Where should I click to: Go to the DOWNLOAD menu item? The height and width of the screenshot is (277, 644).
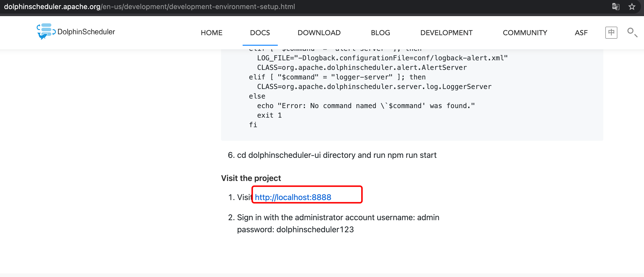[319, 33]
